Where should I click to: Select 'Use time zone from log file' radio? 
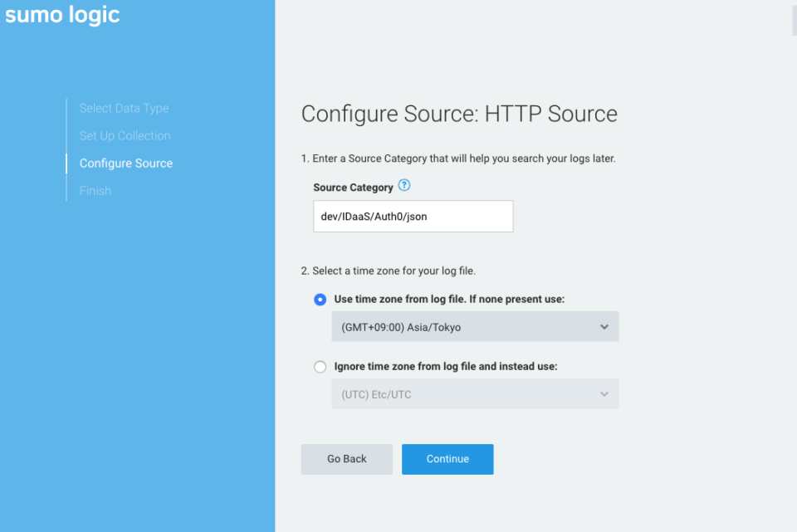click(320, 300)
